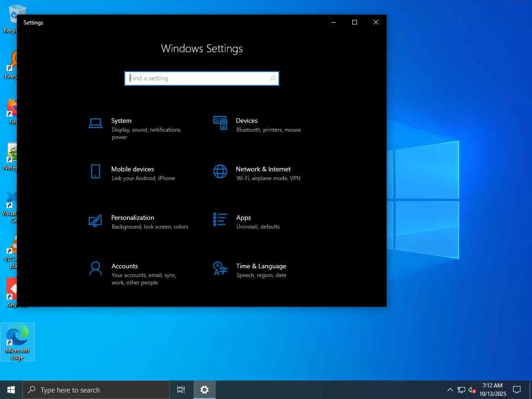The width and height of the screenshot is (532, 399).
Task: Click the search magnifier in Find a setting
Action: coord(272,79)
